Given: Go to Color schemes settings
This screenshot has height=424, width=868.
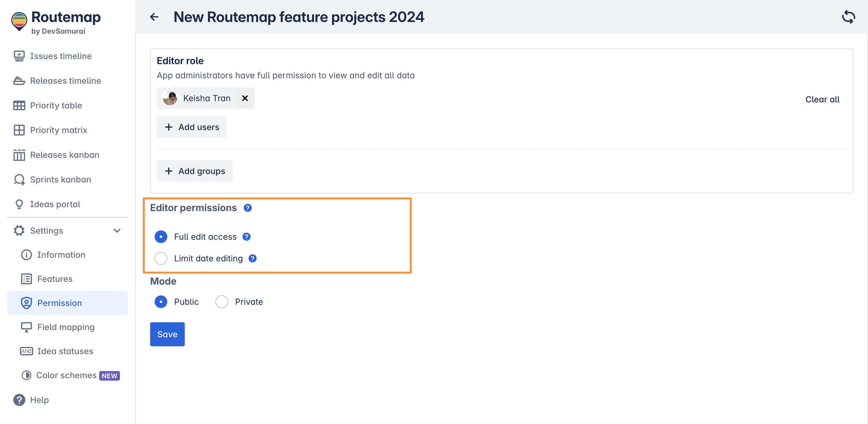Looking at the screenshot, I should 66,375.
